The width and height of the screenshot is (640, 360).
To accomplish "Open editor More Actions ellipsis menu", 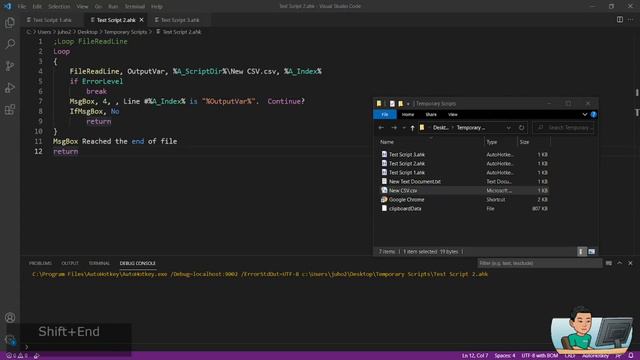I will coord(631,20).
